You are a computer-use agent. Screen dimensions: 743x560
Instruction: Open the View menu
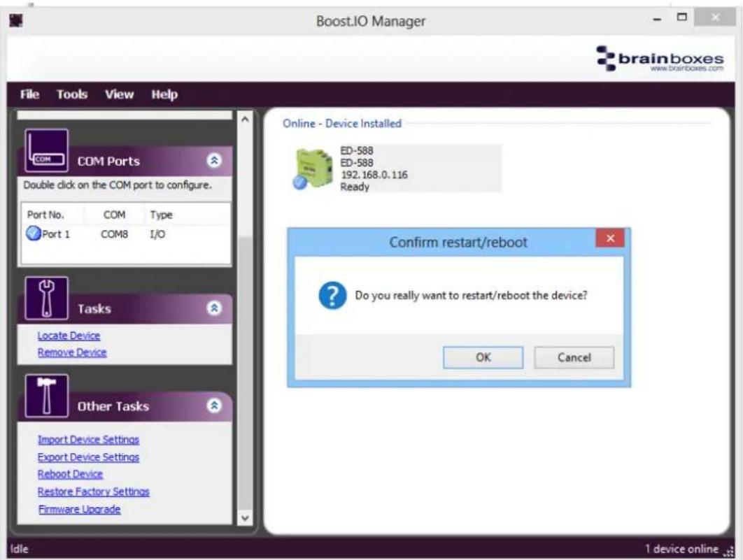tap(120, 94)
